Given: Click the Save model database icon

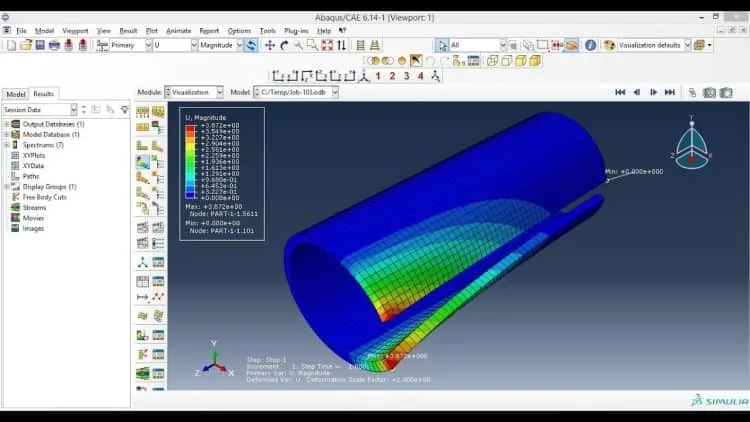Looking at the screenshot, I should [40, 45].
